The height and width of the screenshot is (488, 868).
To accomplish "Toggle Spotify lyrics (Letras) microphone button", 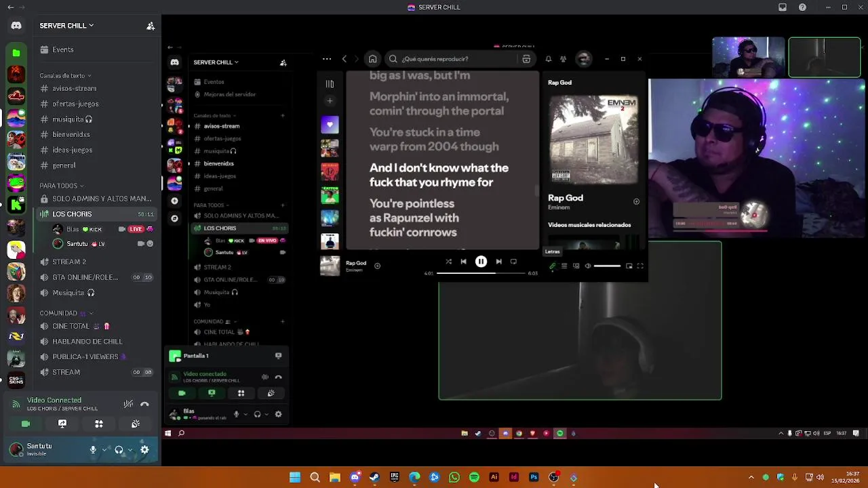I will [553, 266].
